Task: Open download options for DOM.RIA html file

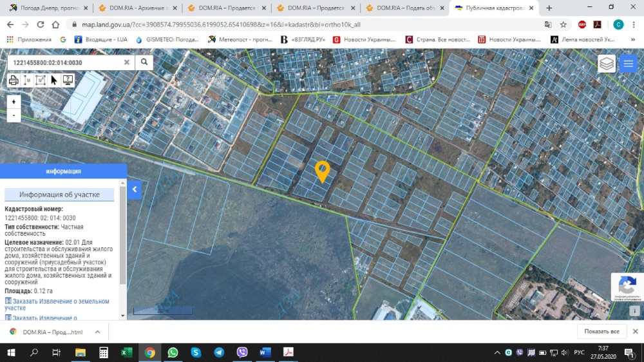Action: [97, 332]
